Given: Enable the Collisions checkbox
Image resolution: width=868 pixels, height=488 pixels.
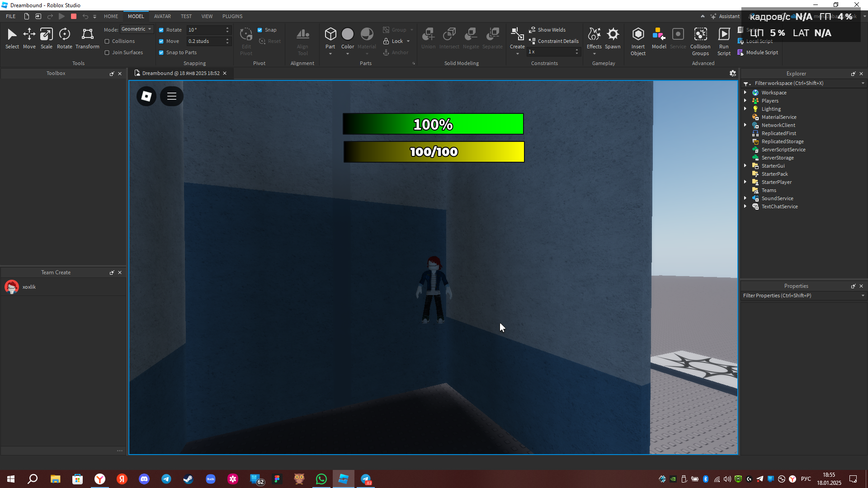Looking at the screenshot, I should coord(107,41).
